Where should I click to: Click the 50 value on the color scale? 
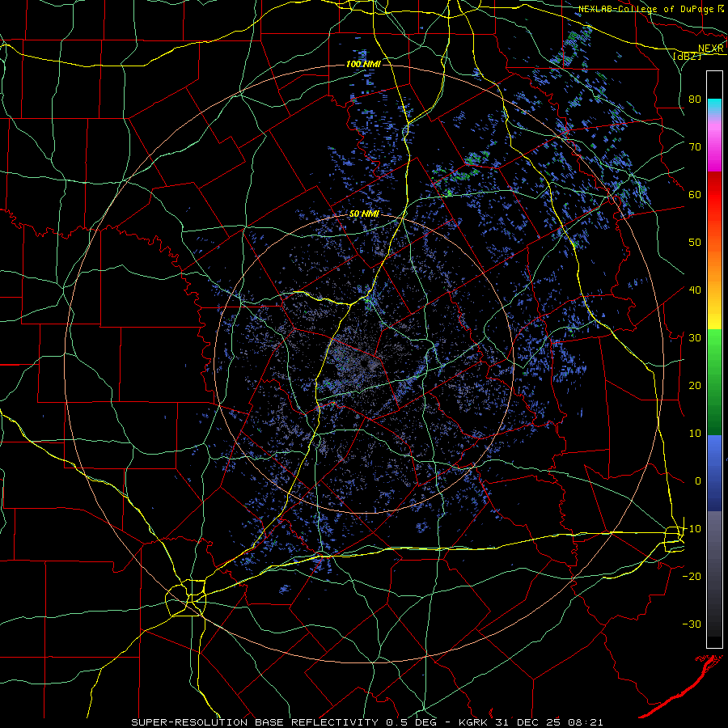click(x=695, y=243)
